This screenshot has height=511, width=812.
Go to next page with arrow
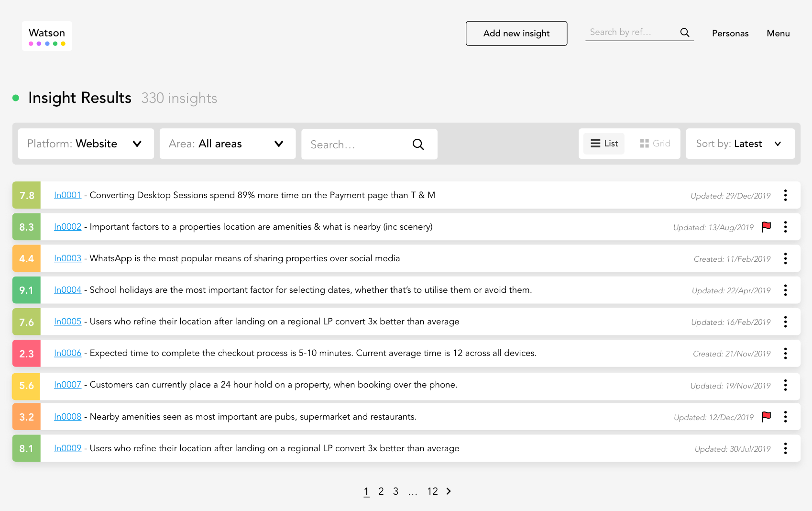tap(449, 491)
